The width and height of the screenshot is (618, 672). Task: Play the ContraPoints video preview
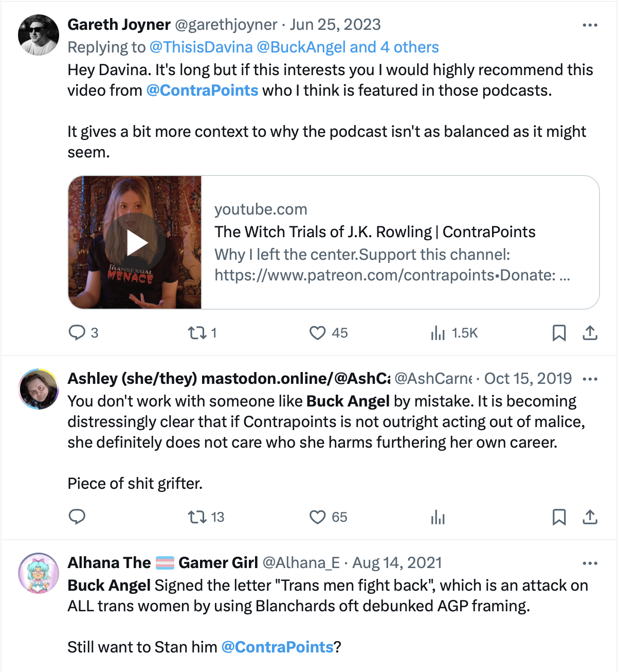(x=135, y=242)
